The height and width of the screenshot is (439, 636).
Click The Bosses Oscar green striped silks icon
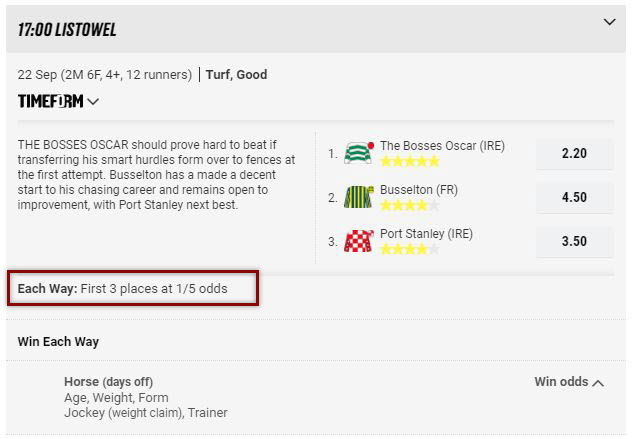pos(359,153)
